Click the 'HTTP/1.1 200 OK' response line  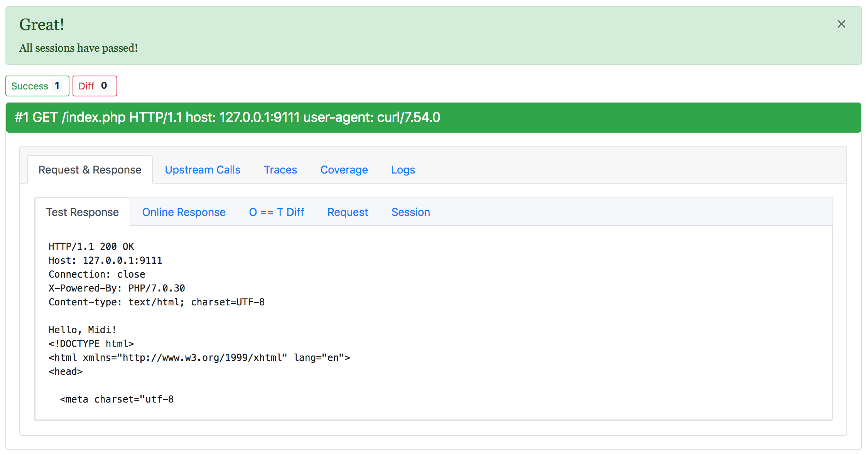pyautogui.click(x=91, y=246)
